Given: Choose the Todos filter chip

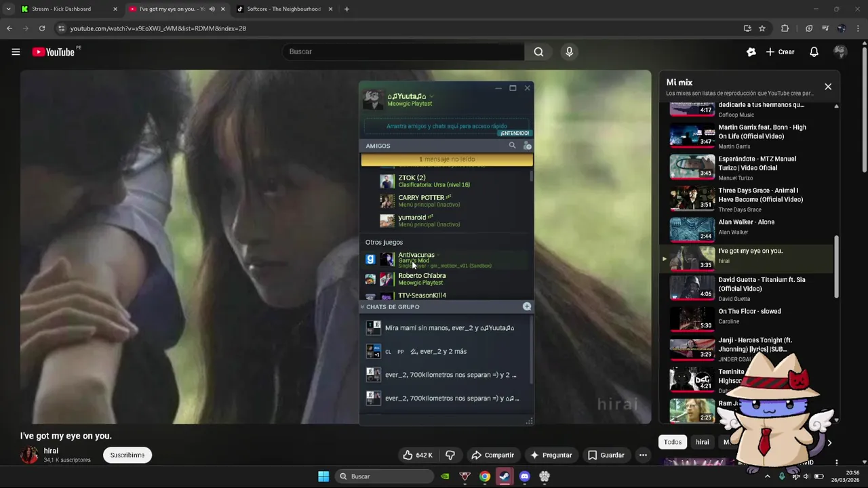Looking at the screenshot, I should click(673, 442).
